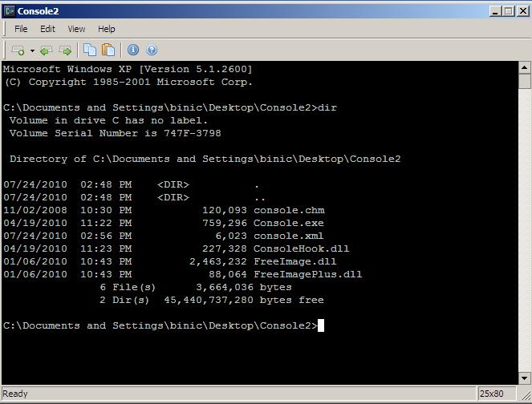Click the Directory of path line

pos(205,159)
